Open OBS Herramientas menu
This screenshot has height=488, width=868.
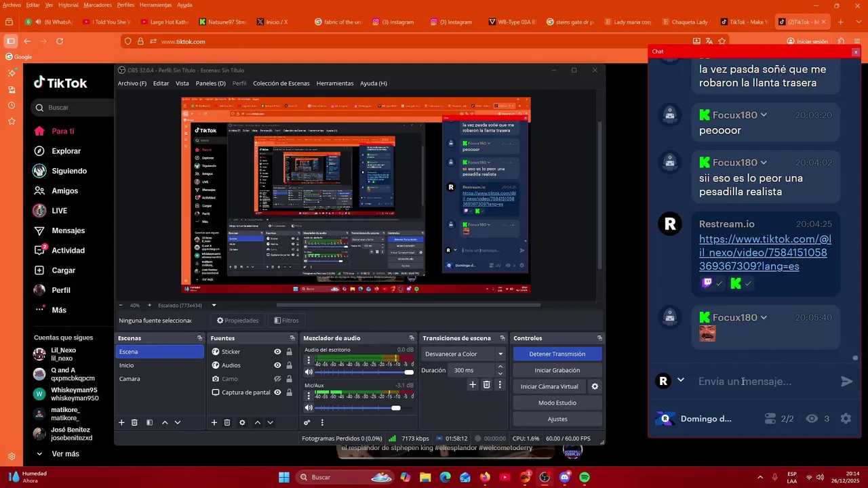click(x=335, y=83)
